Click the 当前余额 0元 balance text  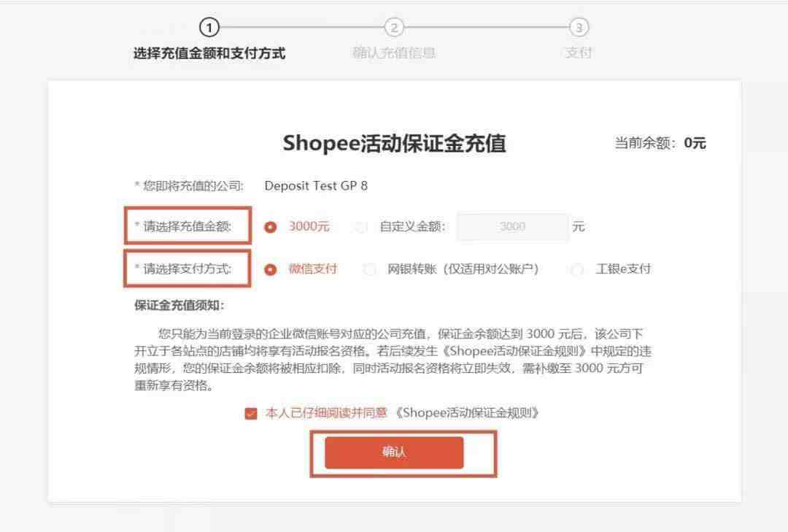(x=660, y=143)
